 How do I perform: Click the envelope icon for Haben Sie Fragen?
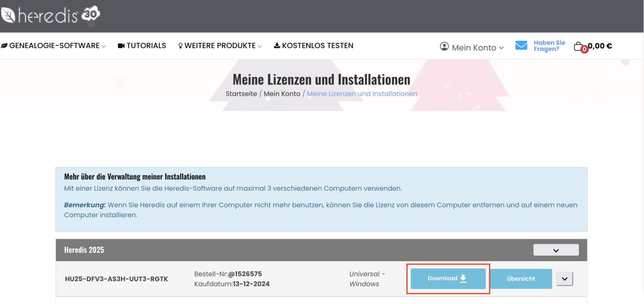coord(521,46)
